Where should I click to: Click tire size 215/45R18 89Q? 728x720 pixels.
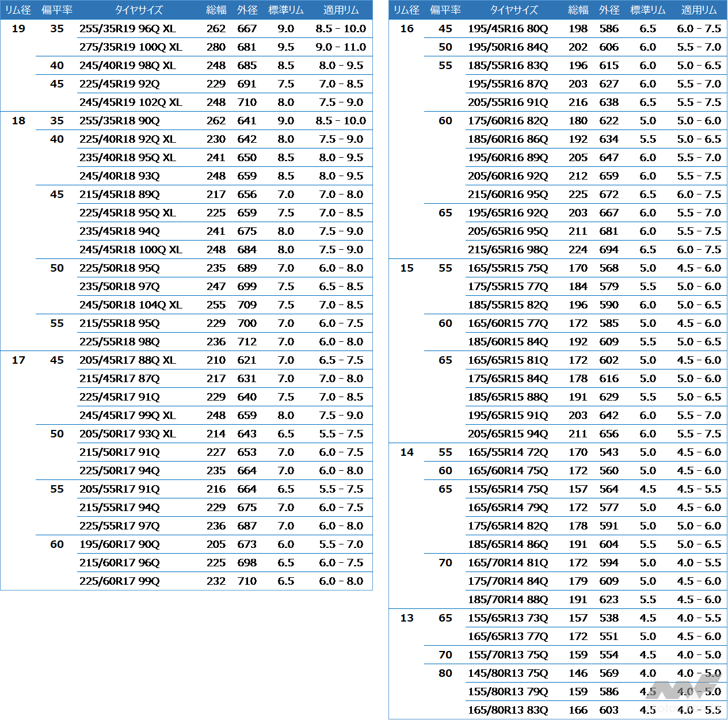120,194
